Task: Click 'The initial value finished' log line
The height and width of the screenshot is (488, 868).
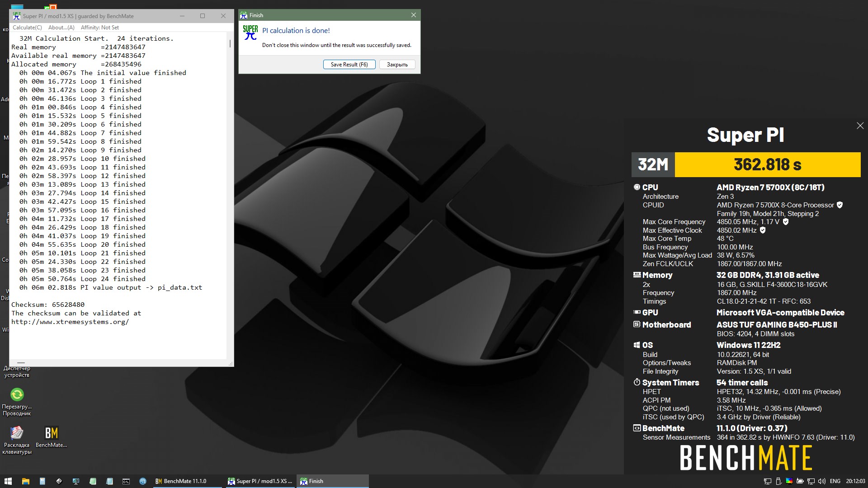Action: (x=133, y=73)
